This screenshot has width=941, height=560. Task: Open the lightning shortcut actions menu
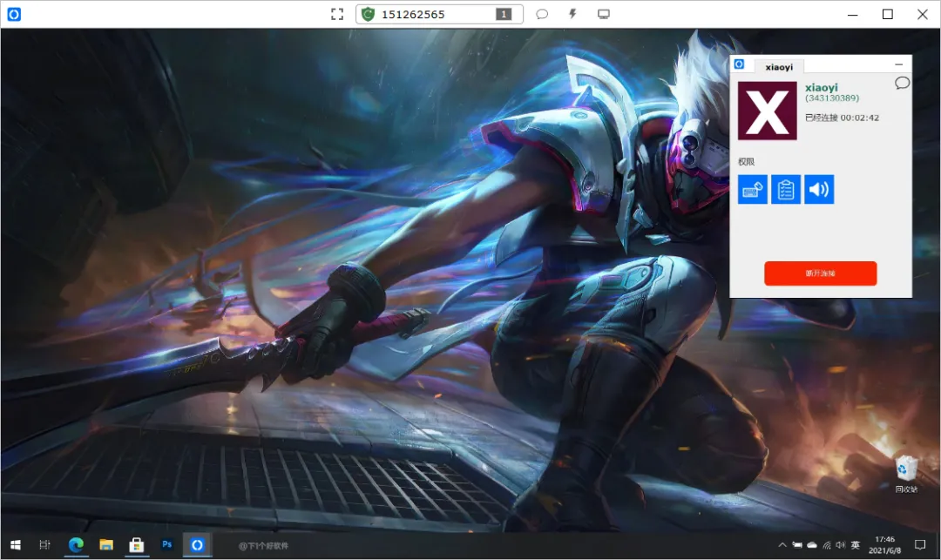[572, 14]
